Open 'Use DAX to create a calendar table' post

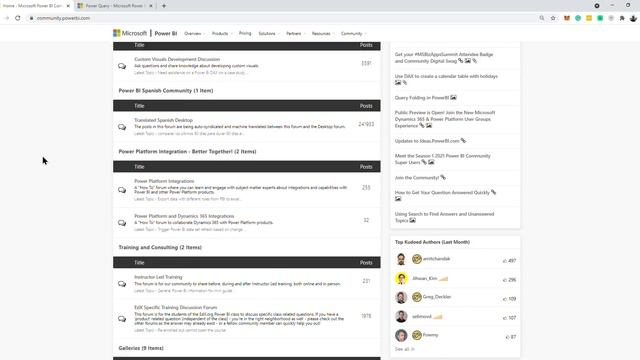[x=446, y=76]
